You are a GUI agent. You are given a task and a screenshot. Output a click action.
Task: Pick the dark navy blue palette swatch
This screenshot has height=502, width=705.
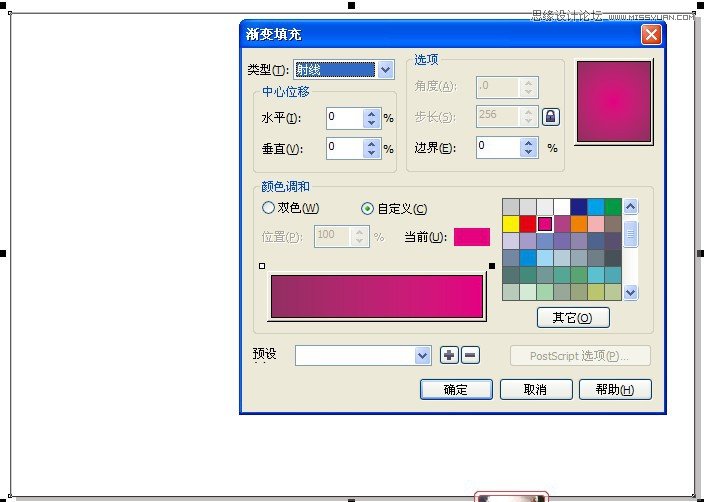pos(579,207)
